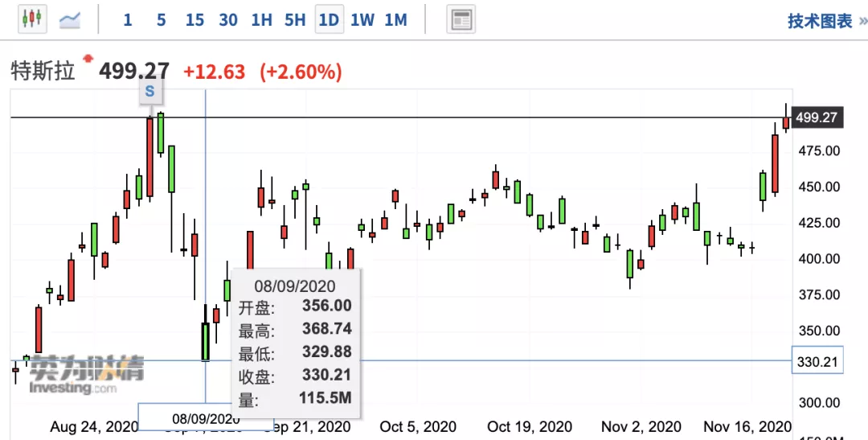Select the 1H interval

tap(262, 20)
